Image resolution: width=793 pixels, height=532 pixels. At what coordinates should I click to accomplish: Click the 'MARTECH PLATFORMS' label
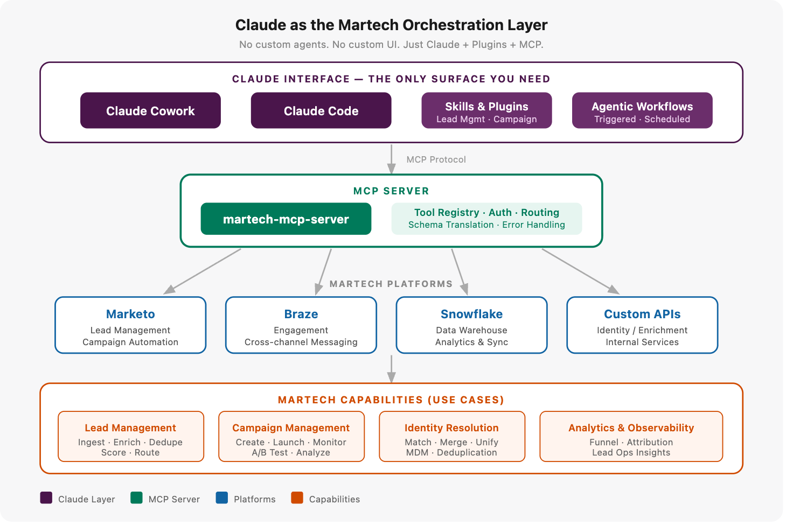tap(391, 284)
